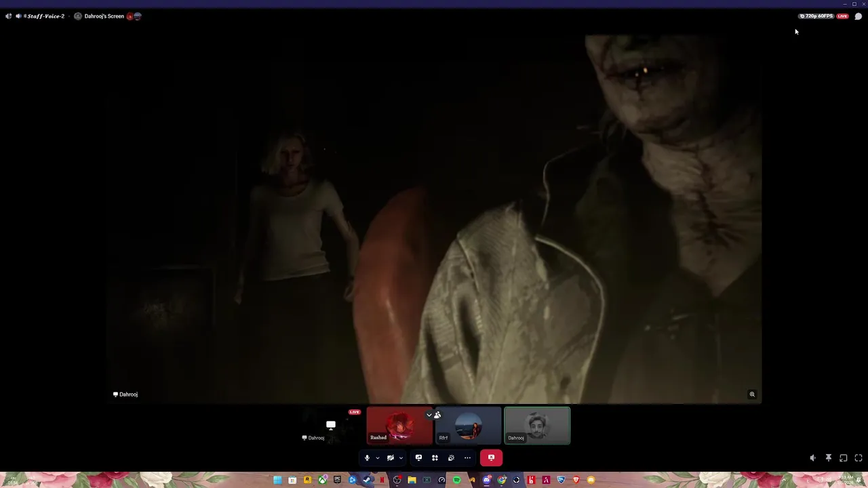Pin the stream with the pin icon
This screenshot has height=488, width=868.
[x=828, y=458]
